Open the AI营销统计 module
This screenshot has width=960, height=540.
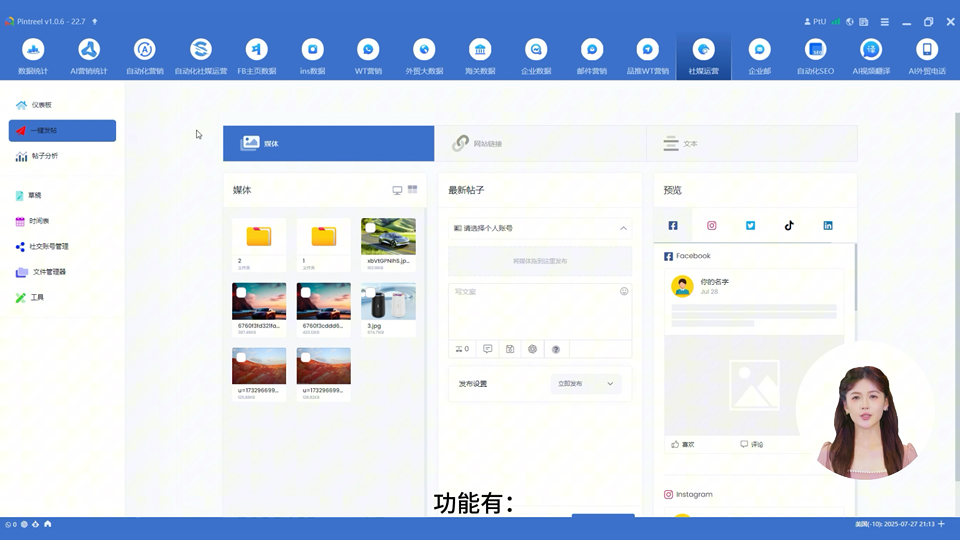click(x=89, y=56)
